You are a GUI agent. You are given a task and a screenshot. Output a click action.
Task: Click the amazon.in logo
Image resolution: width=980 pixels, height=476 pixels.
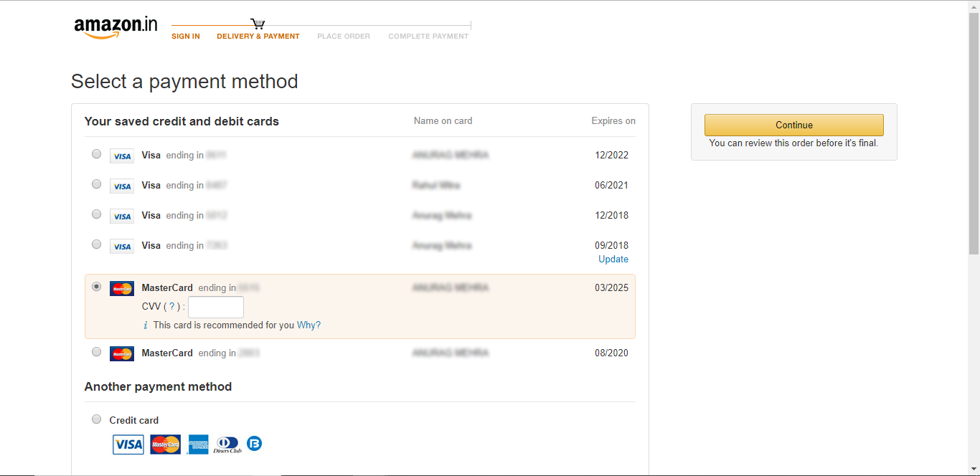tap(116, 27)
